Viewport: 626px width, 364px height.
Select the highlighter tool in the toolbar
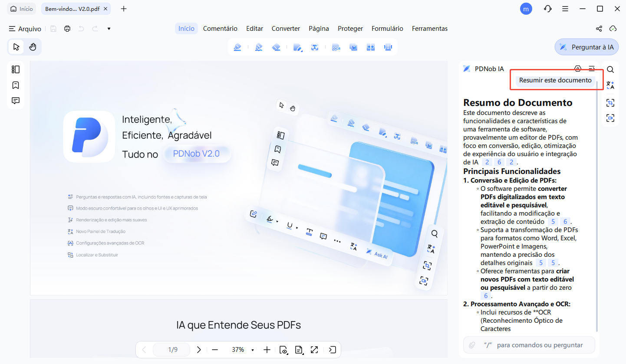tap(237, 47)
